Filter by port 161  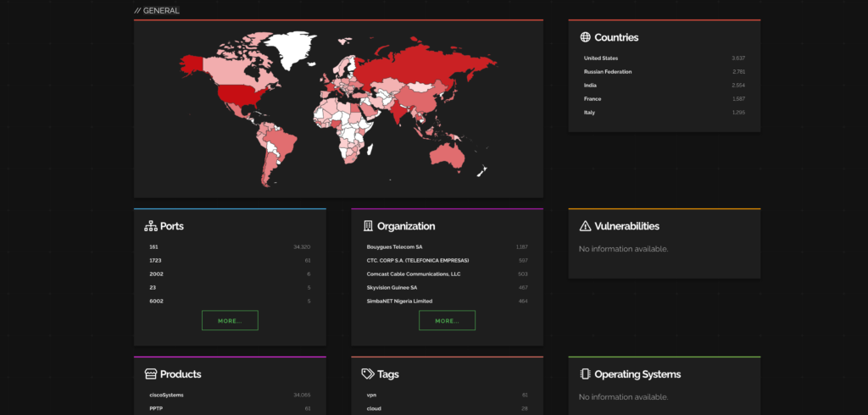pos(153,246)
